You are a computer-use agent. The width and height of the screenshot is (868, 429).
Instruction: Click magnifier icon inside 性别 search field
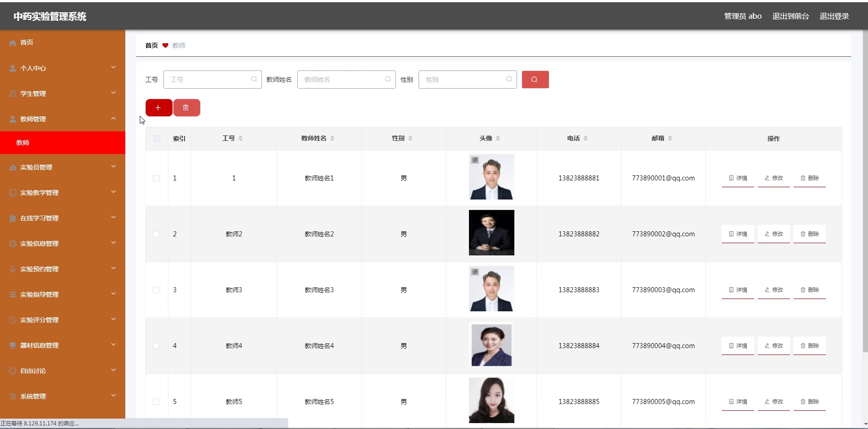point(509,79)
